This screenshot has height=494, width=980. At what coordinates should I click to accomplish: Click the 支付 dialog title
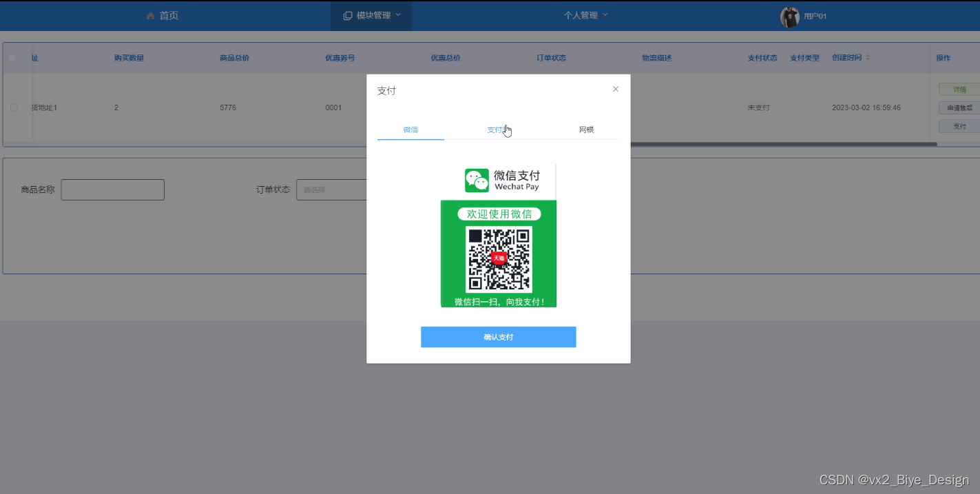[x=386, y=90]
